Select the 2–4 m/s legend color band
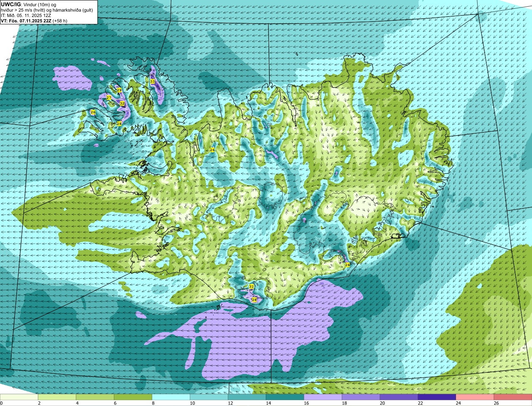Screen dimensions: 532x406 [x=57, y=397]
